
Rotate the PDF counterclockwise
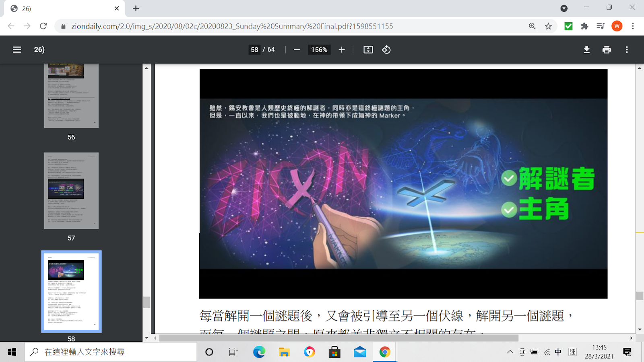point(386,49)
